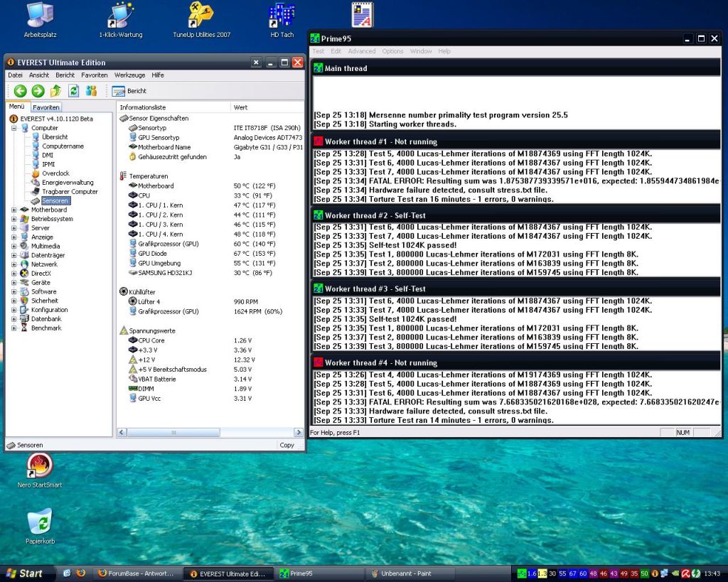
Task: Open the Favoriten menu in EVEREST
Action: click(95, 75)
